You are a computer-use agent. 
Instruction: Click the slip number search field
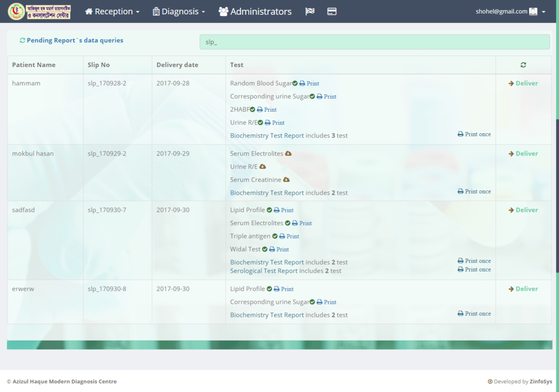(x=374, y=42)
